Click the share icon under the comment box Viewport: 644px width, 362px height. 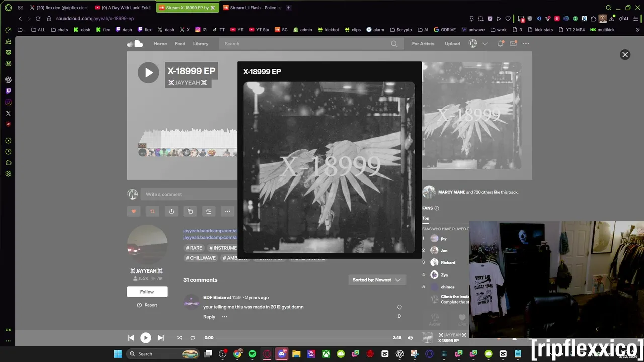coord(171,211)
